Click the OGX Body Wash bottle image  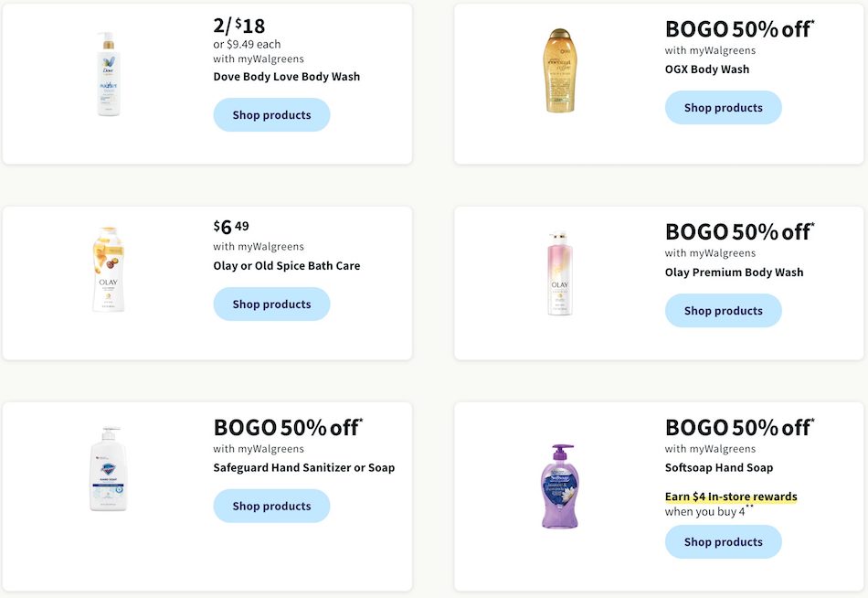click(560, 70)
